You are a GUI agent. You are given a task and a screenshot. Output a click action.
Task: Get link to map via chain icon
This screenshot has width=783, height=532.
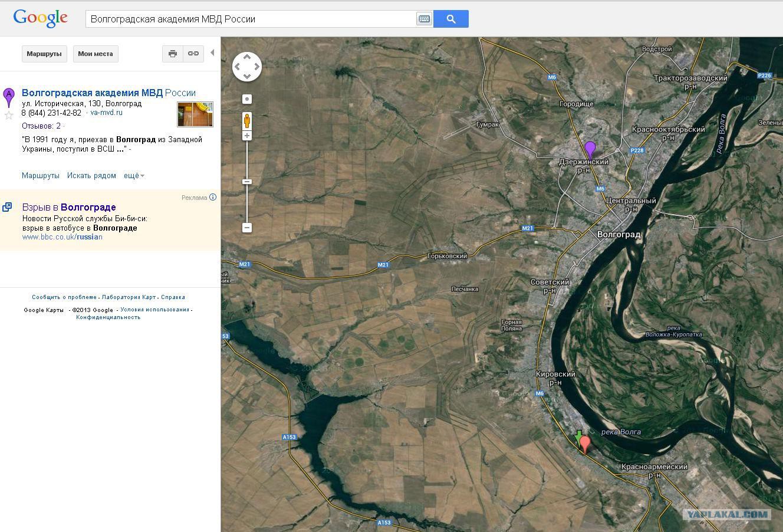coord(193,54)
